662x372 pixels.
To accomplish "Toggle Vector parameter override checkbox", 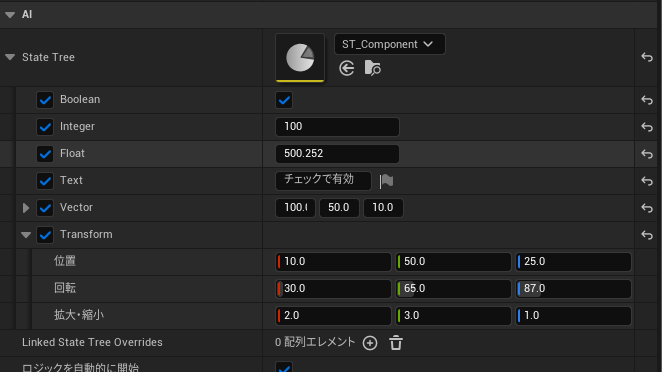I will [x=45, y=208].
